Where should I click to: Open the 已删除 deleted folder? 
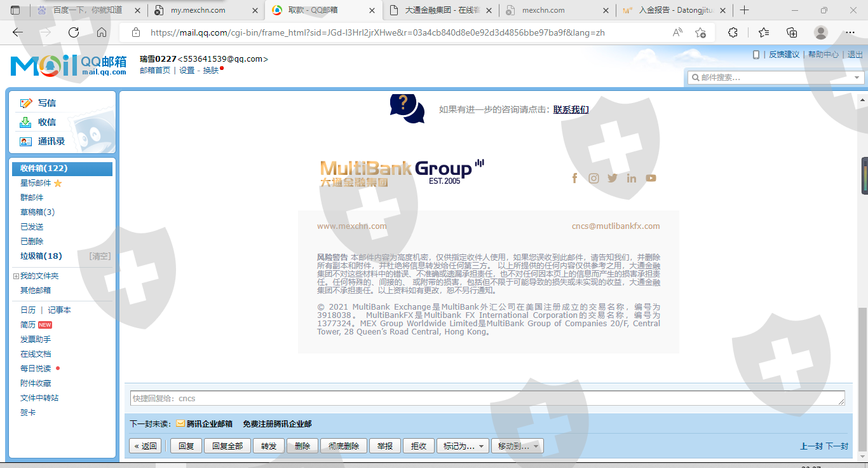(x=32, y=242)
